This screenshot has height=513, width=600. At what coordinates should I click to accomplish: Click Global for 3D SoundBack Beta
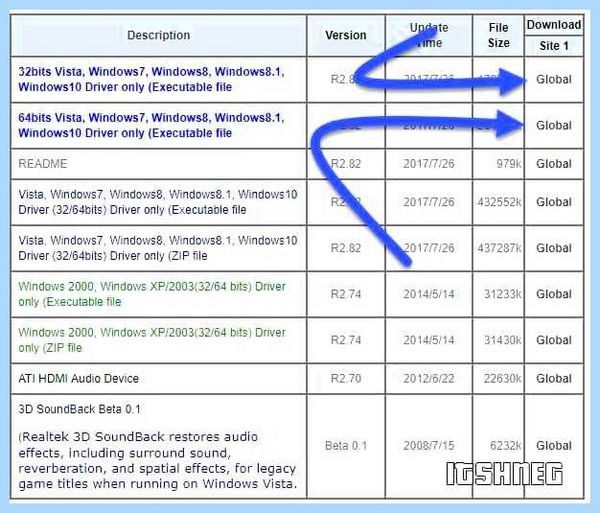click(x=554, y=445)
